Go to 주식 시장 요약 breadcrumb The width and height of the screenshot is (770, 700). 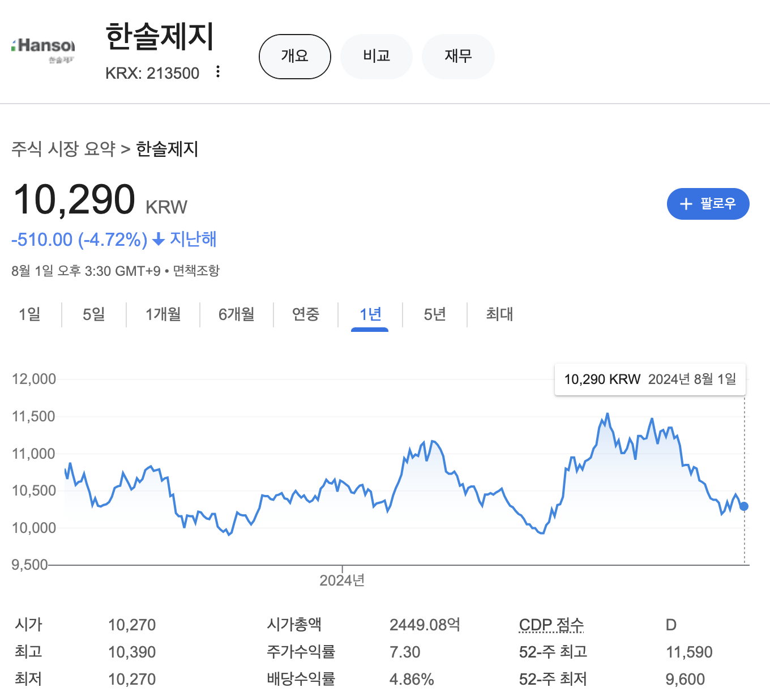(63, 149)
